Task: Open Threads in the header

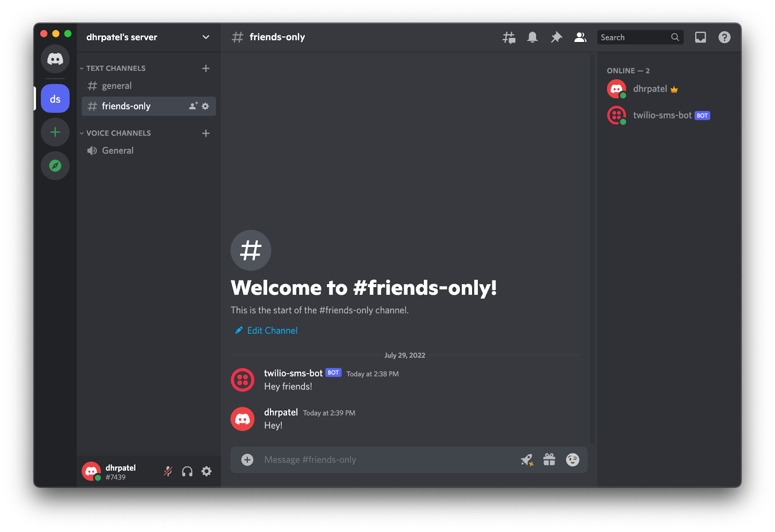Action: point(509,37)
